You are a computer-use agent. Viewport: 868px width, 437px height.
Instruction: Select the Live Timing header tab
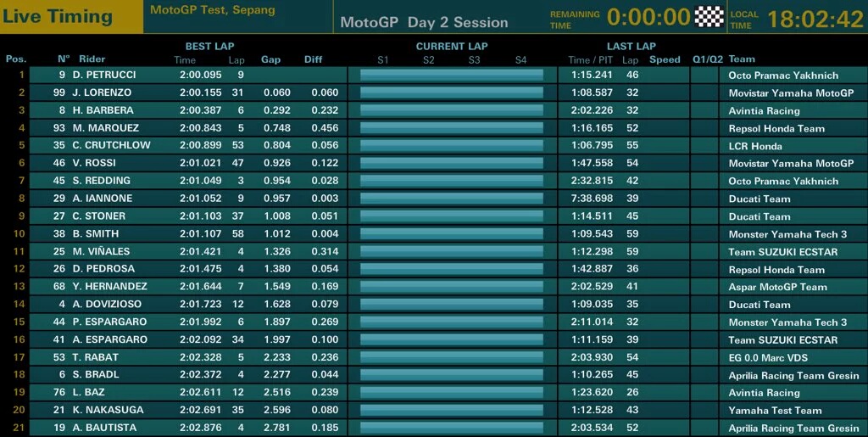(x=58, y=16)
